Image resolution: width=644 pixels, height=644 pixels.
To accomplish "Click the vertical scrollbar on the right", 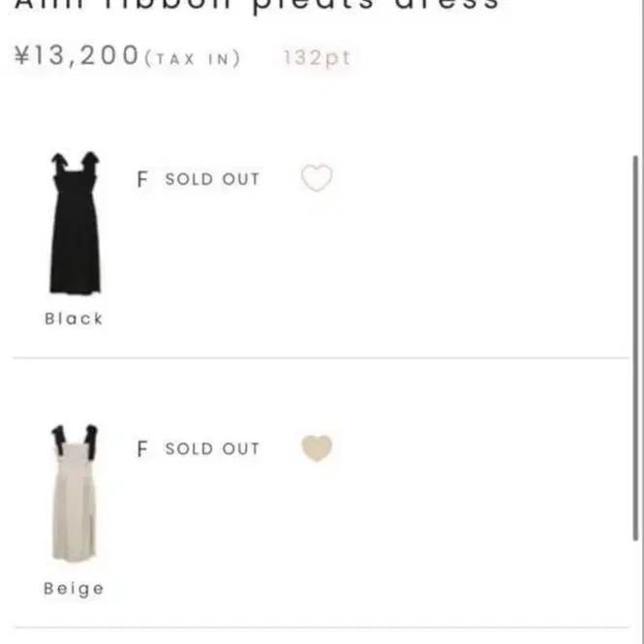I will coord(635,349).
